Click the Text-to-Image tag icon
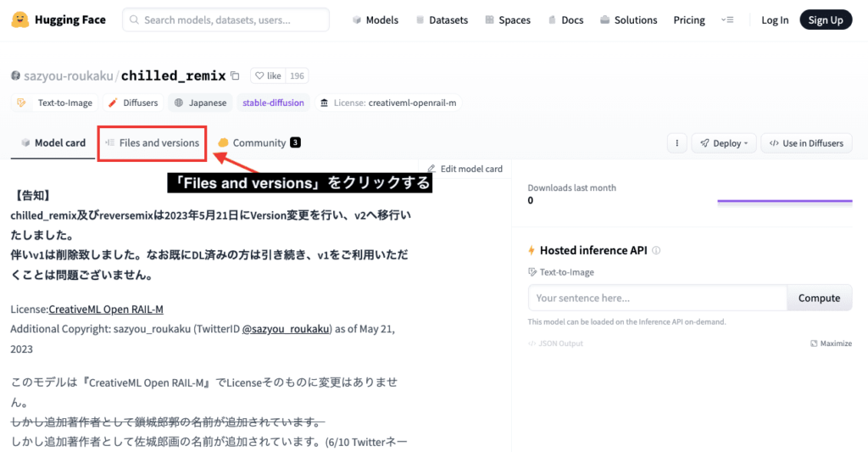 tap(21, 103)
